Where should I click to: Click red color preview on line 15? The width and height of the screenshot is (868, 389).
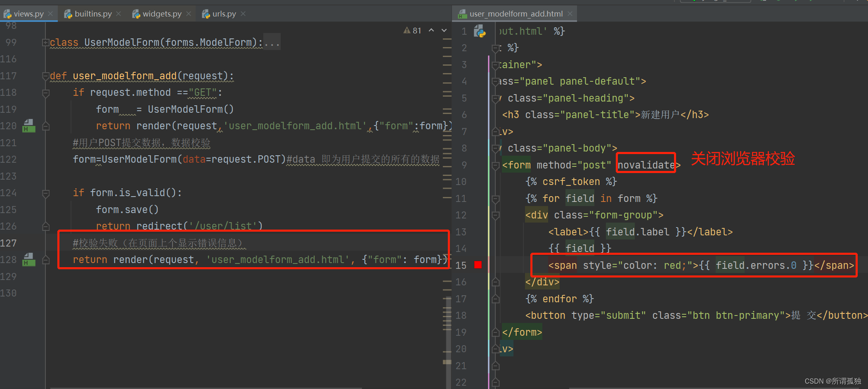pos(478,265)
